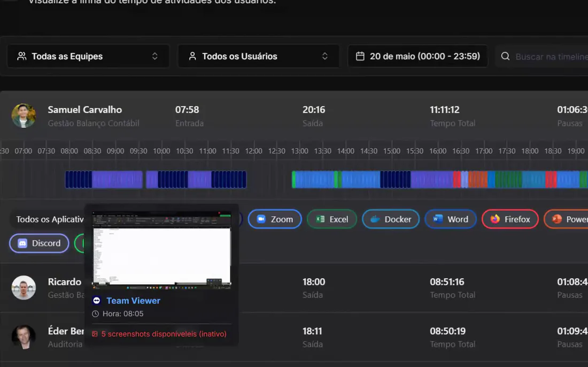
Task: Click Samuel's total time 11:11:12
Action: point(445,110)
